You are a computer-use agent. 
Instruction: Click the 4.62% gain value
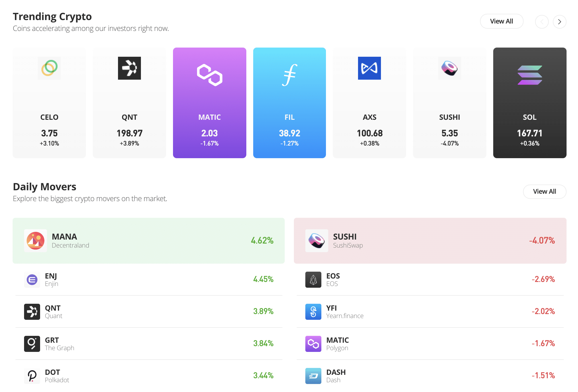262,240
